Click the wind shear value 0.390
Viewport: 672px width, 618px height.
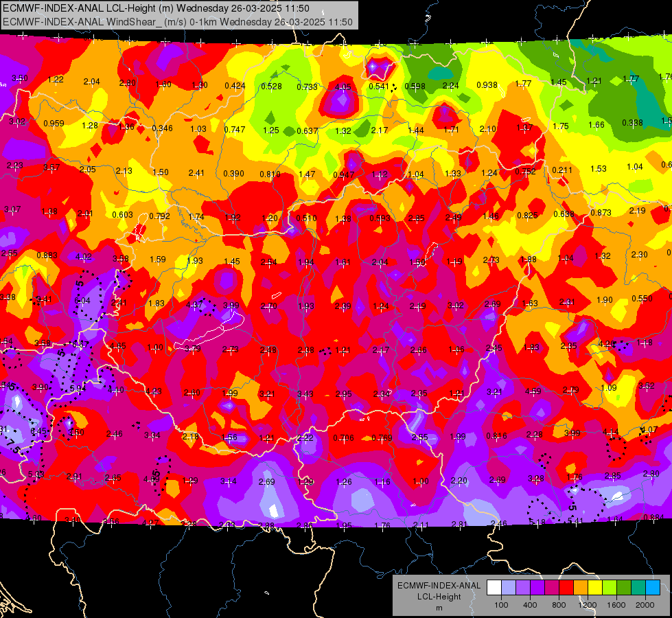[x=233, y=174]
